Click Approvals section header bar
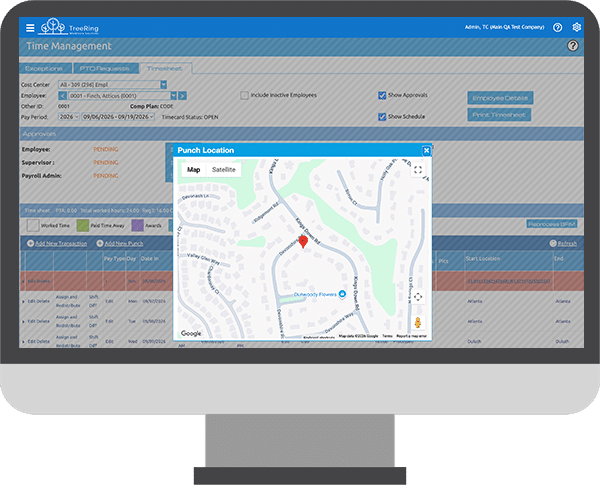Image resolution: width=600 pixels, height=485 pixels. coord(302,134)
